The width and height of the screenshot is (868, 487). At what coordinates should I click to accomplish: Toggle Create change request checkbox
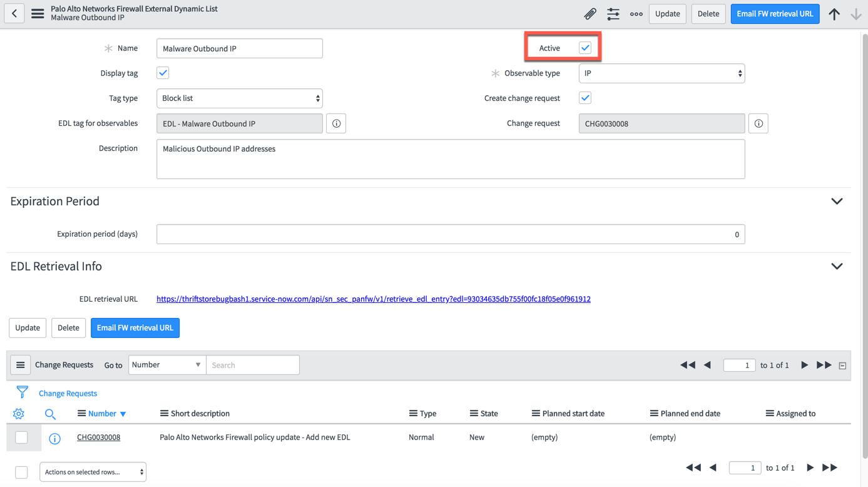click(585, 98)
